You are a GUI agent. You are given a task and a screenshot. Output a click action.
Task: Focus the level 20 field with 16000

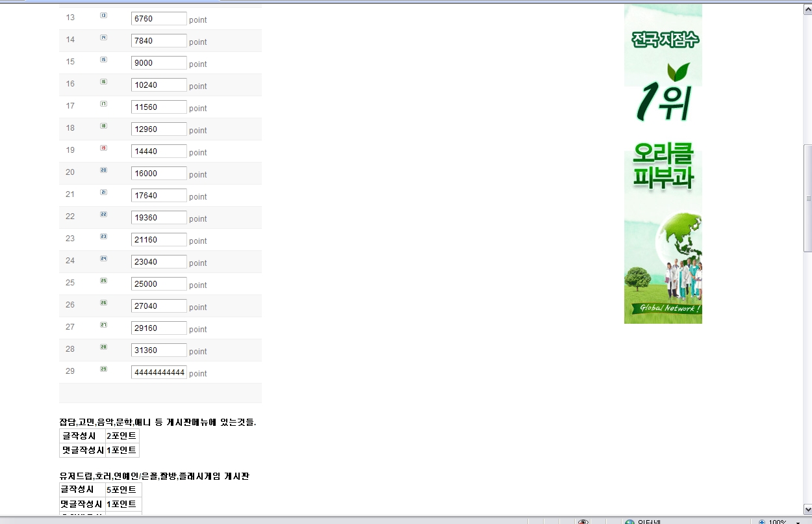(x=159, y=174)
